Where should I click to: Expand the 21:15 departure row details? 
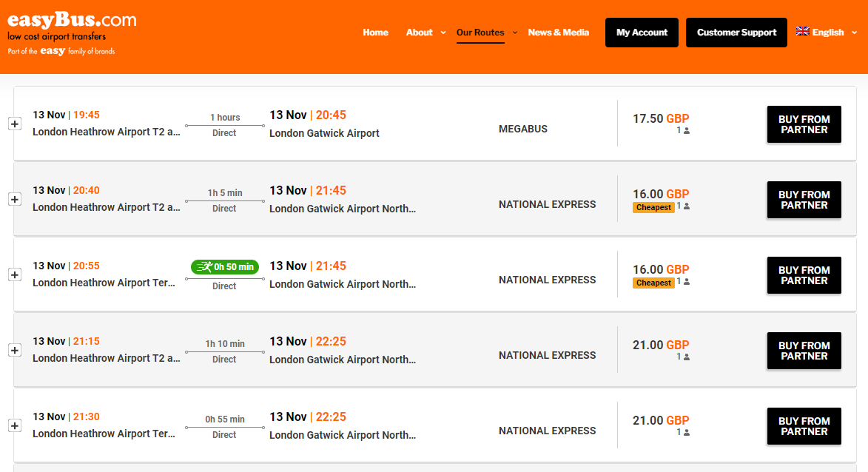15,350
